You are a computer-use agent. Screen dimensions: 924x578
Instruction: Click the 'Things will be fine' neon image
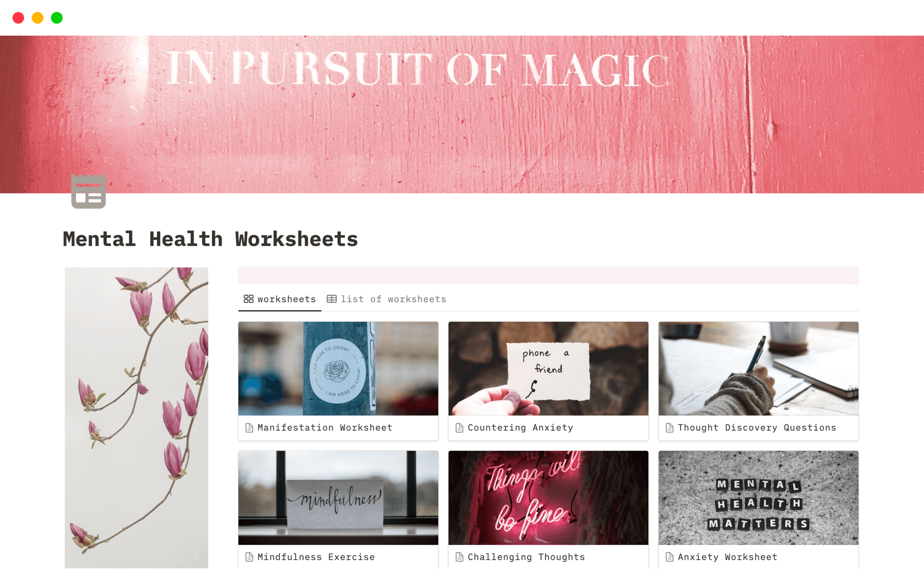(x=548, y=498)
